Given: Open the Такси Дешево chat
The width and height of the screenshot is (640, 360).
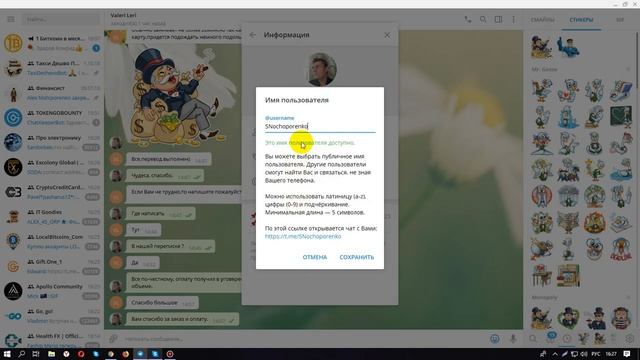Looking at the screenshot, I should (x=52, y=68).
